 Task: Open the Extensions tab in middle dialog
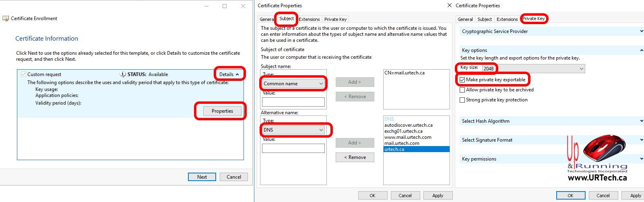point(309,19)
